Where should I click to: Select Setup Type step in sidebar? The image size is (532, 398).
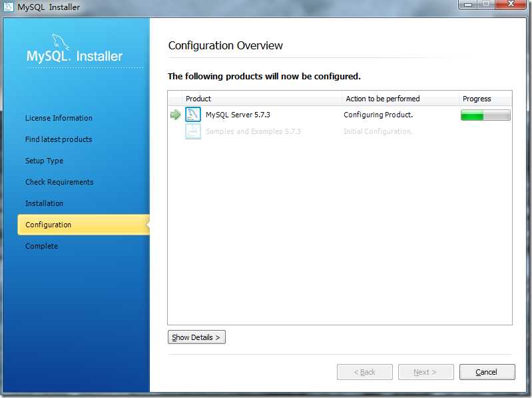[44, 161]
